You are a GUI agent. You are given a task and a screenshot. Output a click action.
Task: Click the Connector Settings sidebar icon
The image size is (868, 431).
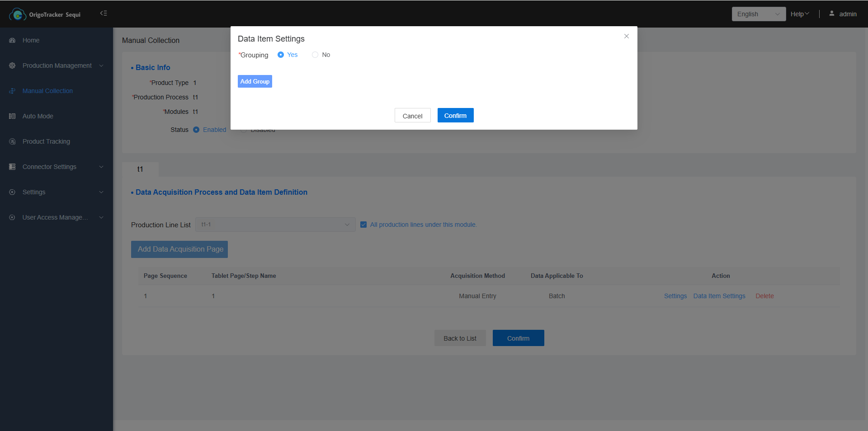click(x=12, y=167)
